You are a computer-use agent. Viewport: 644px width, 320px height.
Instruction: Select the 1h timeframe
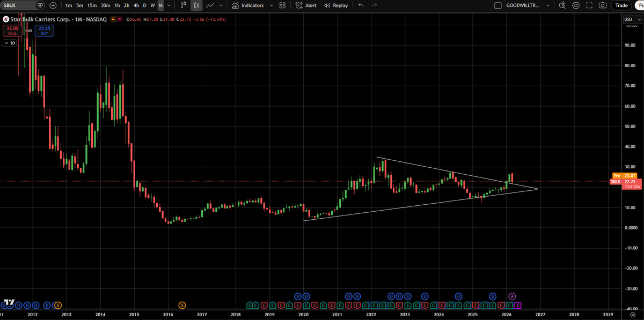tap(117, 5)
